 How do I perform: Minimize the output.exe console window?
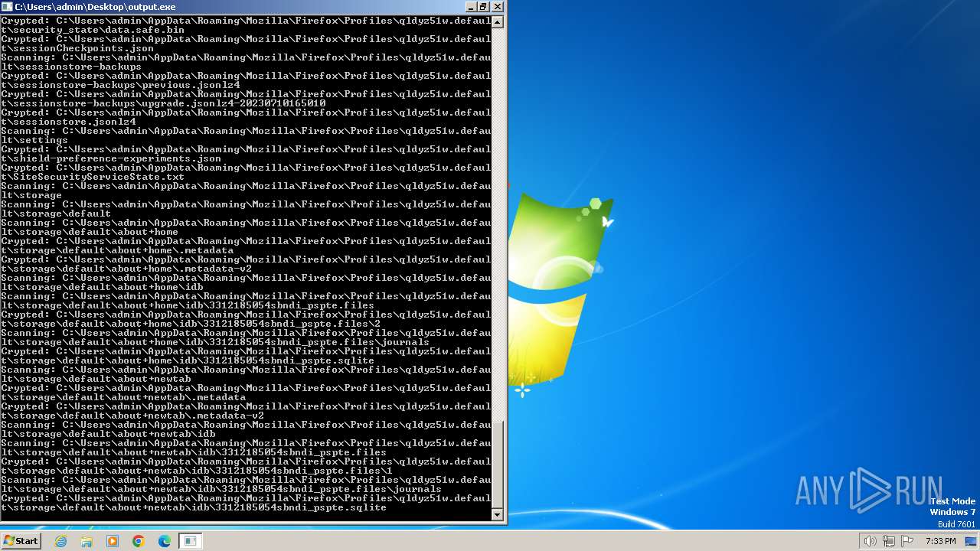470,7
